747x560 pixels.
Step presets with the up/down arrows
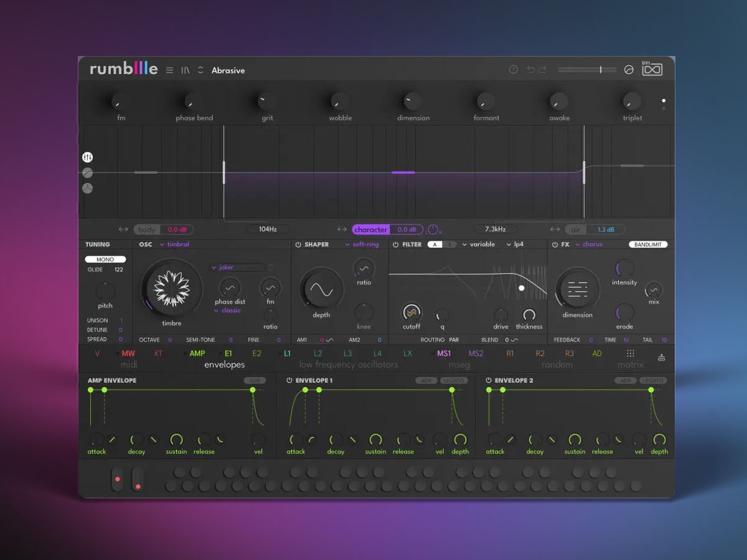click(x=200, y=70)
